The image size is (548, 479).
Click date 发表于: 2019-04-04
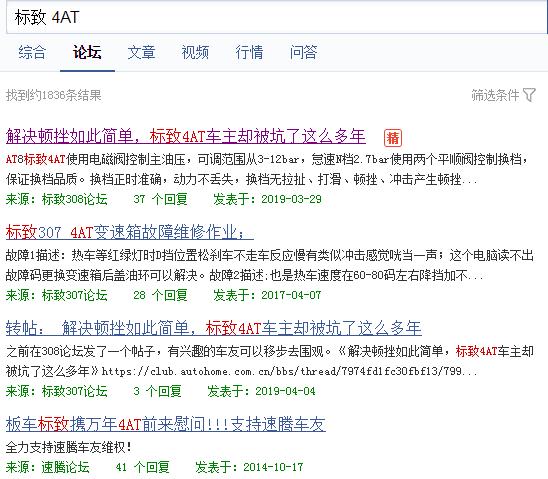261,391
